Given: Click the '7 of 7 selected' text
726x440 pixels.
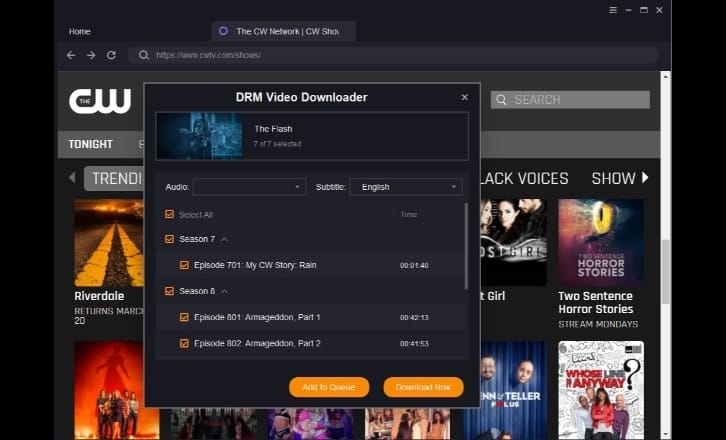Looking at the screenshot, I should tap(277, 144).
